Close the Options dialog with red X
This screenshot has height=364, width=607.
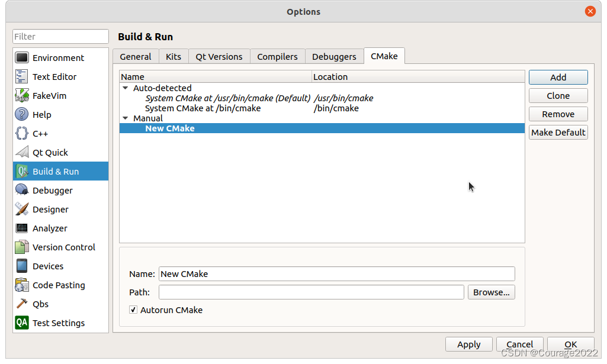590,11
